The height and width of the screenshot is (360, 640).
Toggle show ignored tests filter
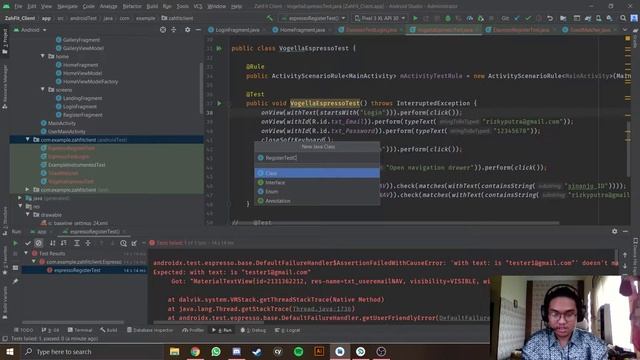coord(38,243)
